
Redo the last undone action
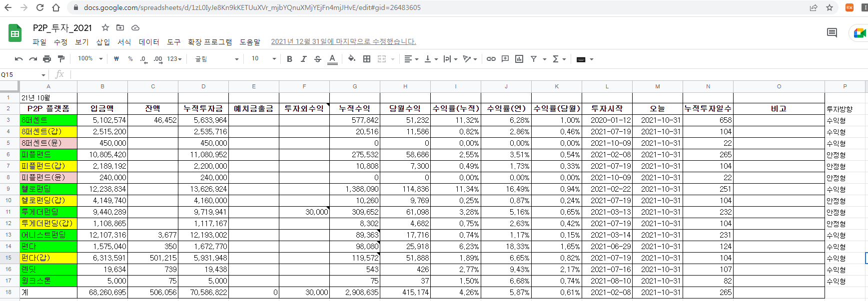33,59
